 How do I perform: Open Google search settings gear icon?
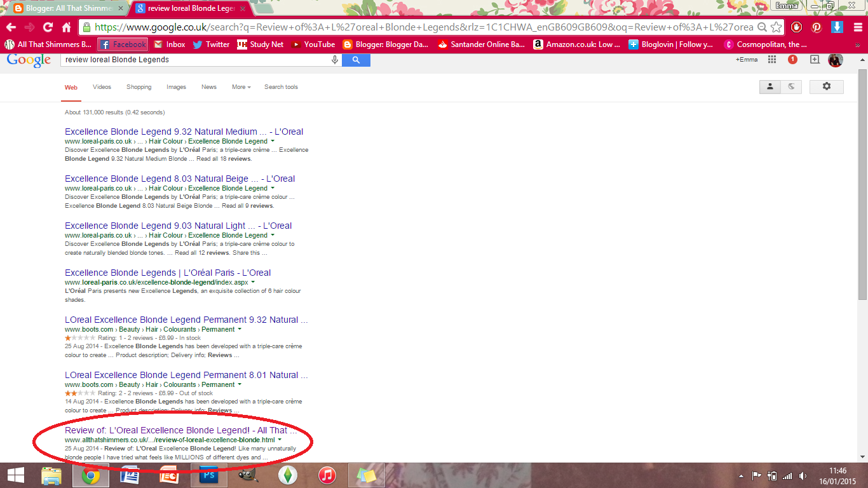(826, 86)
